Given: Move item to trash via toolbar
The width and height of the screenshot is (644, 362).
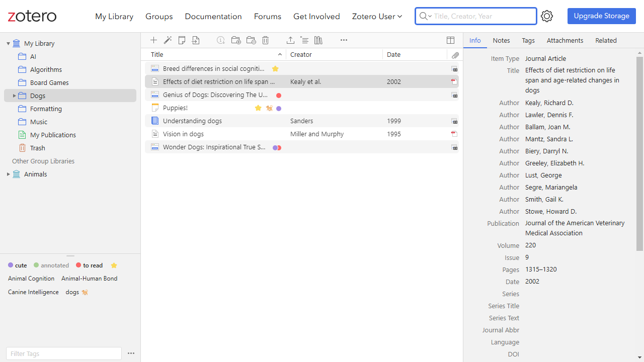Looking at the screenshot, I should pos(266,40).
